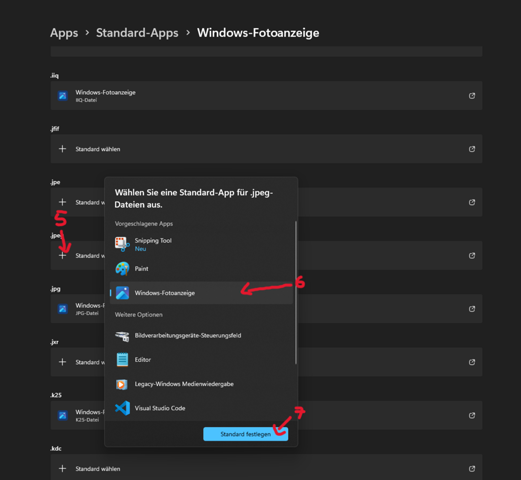Image resolution: width=521 pixels, height=480 pixels.
Task: Open external link icon in .jfif row
Action: coord(472,149)
